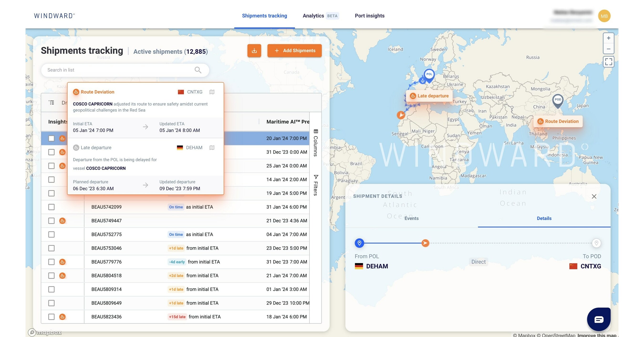Click the Add Shipments button
Screen dimensions: 644x337
click(295, 51)
